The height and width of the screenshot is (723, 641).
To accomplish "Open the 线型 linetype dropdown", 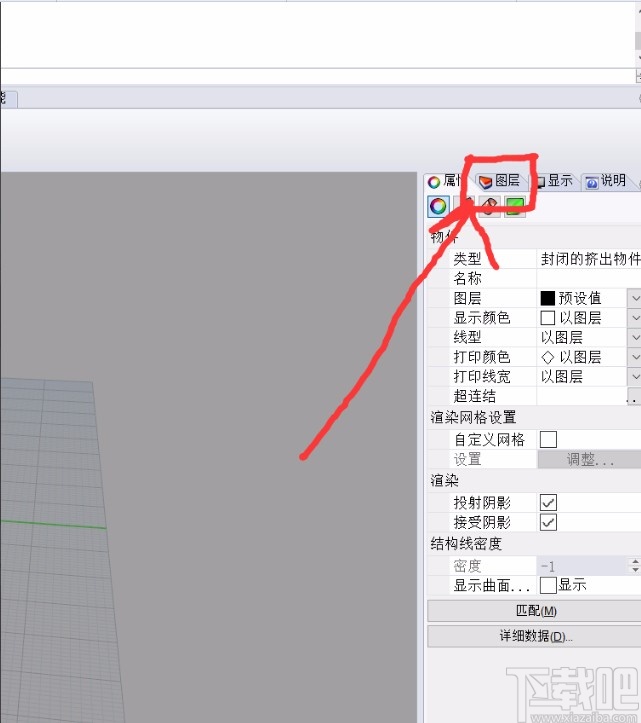I will [635, 338].
